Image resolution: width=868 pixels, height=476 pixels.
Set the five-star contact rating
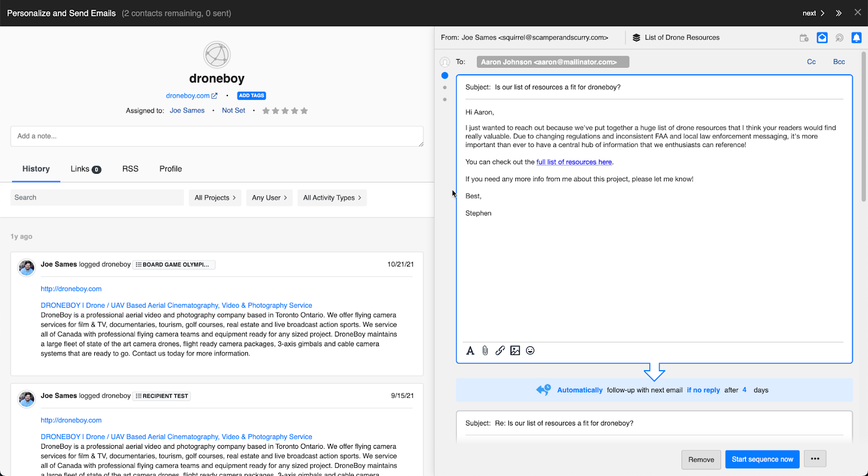coord(304,111)
